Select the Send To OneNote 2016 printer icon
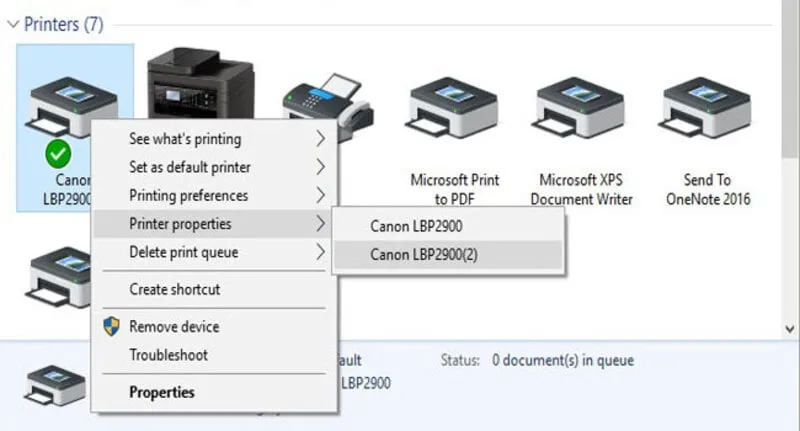800x431 pixels. pyautogui.click(x=704, y=107)
